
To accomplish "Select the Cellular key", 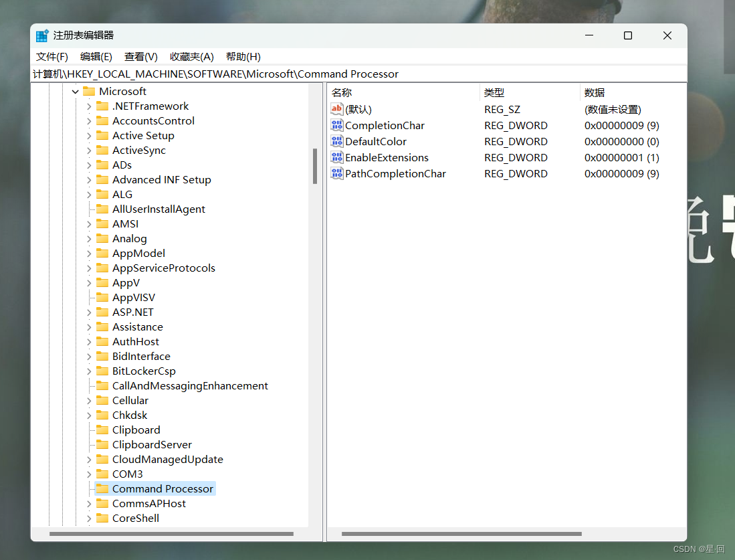I will point(130,401).
